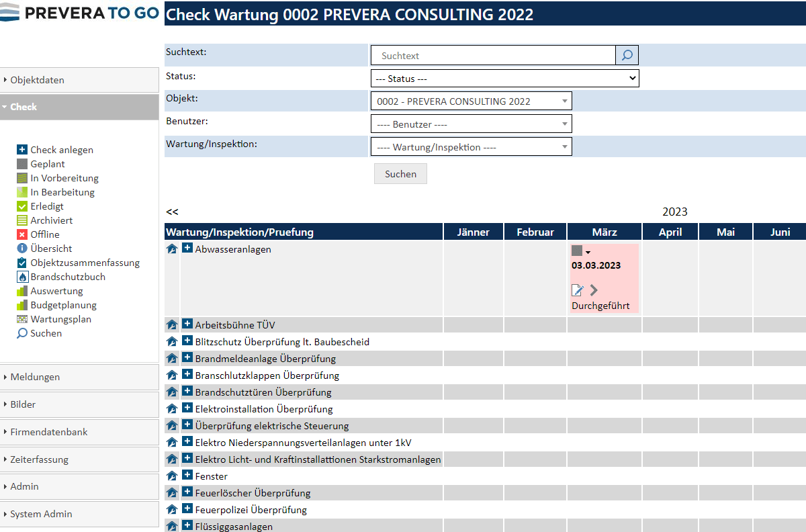The image size is (806, 532).
Task: Select the Erledigt status filter
Action: [46, 206]
